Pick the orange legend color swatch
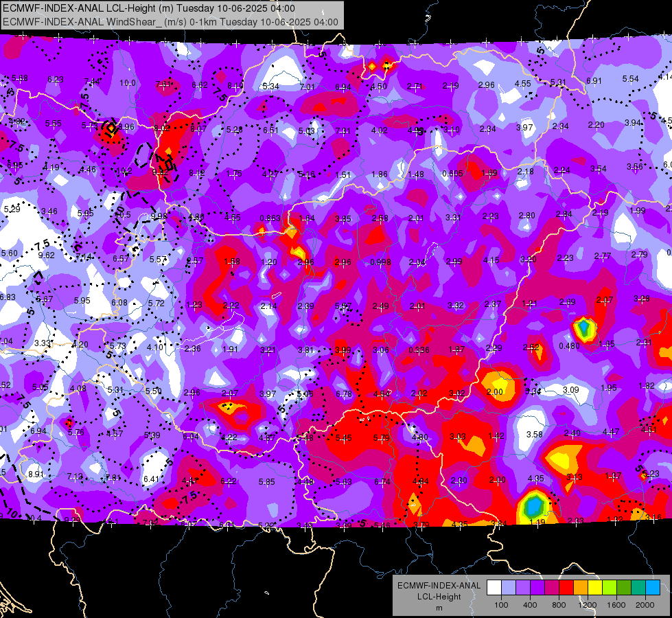The image size is (672, 618). [581, 587]
